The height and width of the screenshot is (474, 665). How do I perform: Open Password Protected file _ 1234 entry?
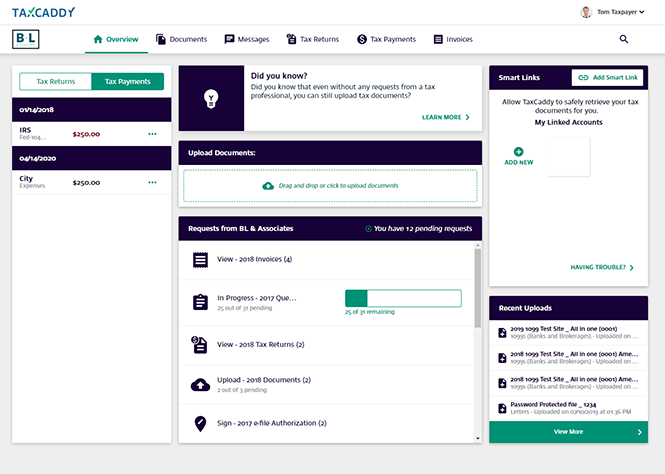pos(568,408)
